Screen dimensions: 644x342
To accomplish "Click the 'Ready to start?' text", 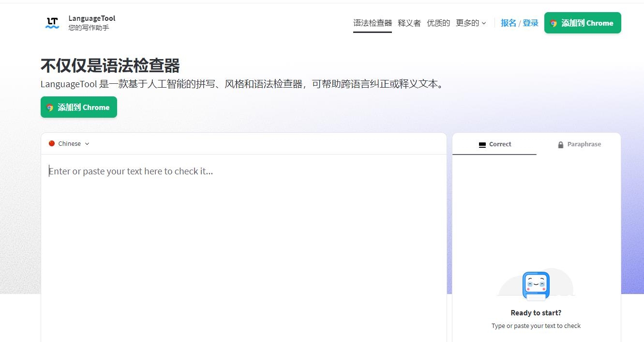I will 536,313.
